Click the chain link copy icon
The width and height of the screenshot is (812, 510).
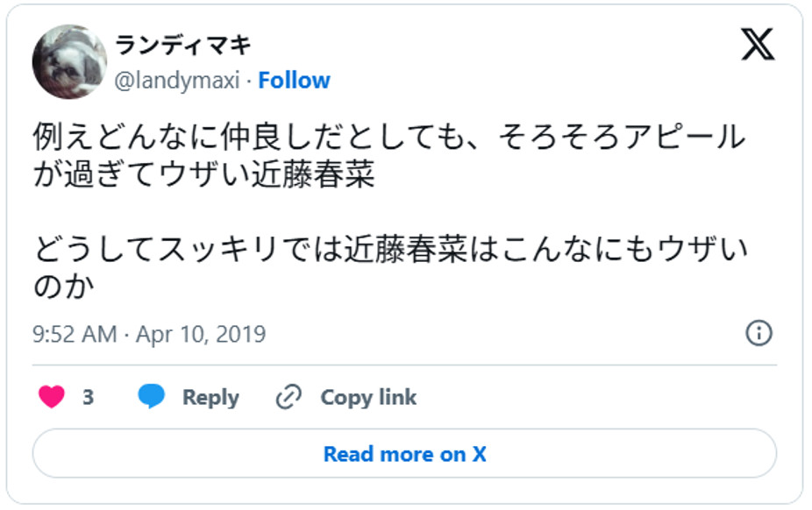tap(288, 397)
